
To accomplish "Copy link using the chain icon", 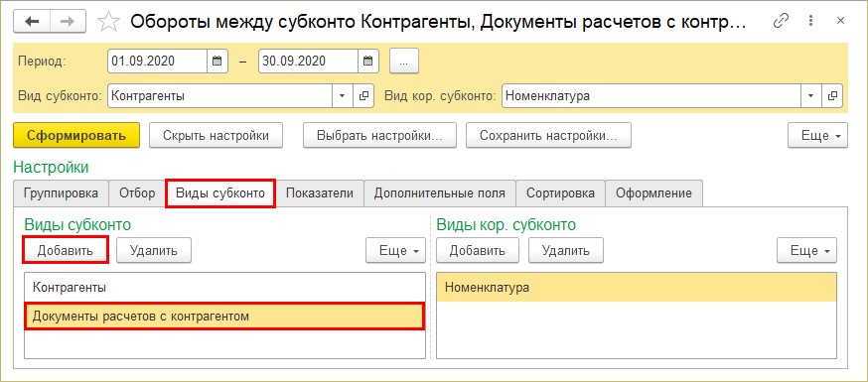I will pyautogui.click(x=781, y=22).
